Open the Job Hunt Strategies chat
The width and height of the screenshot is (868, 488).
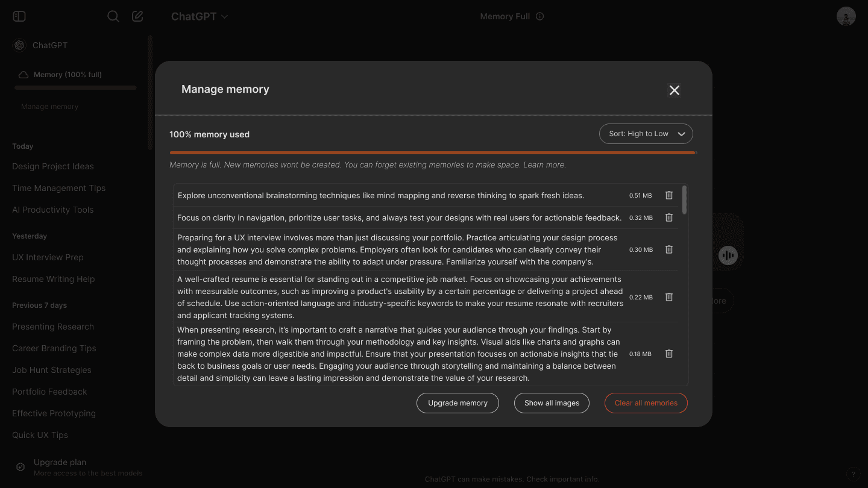pyautogui.click(x=52, y=370)
